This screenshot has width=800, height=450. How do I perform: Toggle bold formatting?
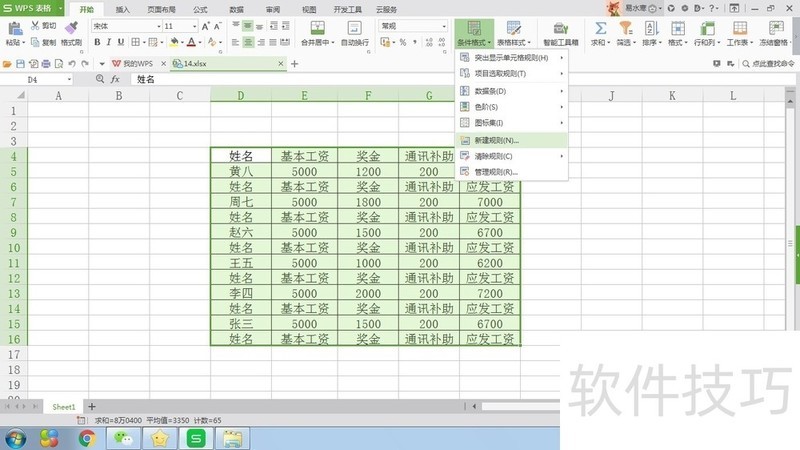(97, 42)
